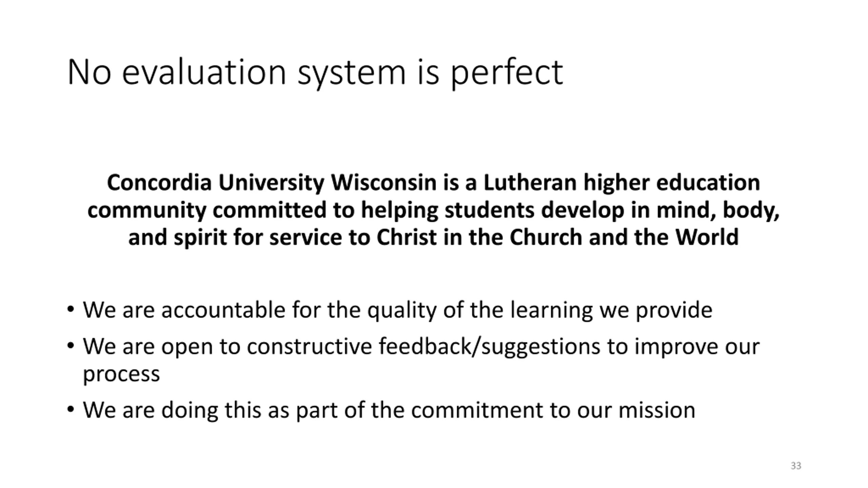Click the first bullet point marker
The width and height of the screenshot is (868, 488).
71,309
